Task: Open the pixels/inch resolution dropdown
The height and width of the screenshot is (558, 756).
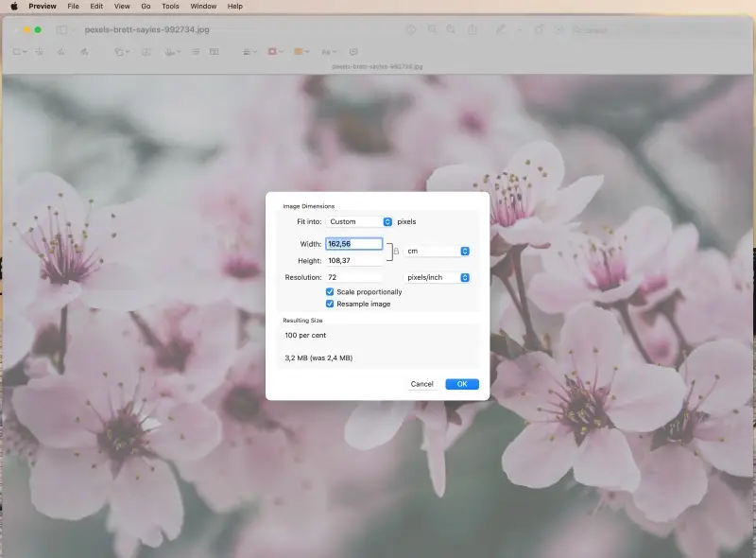Action: coord(435,277)
